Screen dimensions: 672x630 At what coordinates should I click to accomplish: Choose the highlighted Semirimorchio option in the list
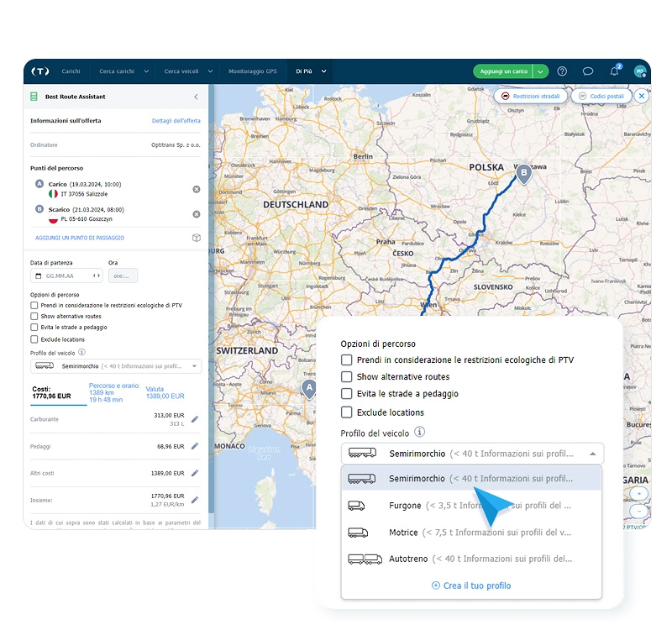(x=471, y=478)
